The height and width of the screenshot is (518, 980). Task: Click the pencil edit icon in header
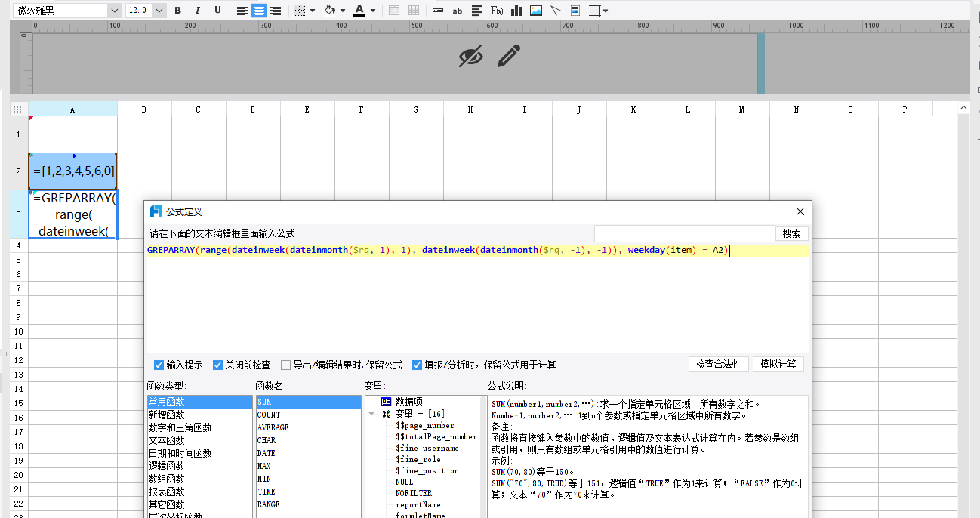pyautogui.click(x=510, y=56)
